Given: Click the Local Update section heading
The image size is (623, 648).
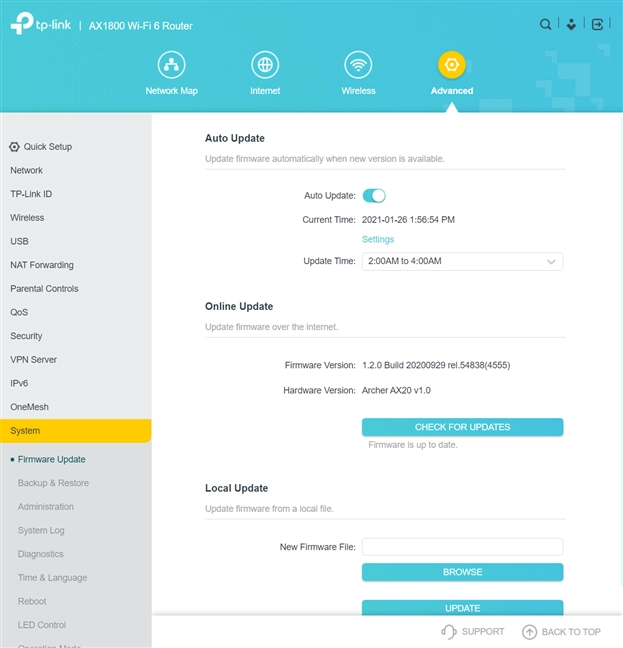Looking at the screenshot, I should click(236, 488).
